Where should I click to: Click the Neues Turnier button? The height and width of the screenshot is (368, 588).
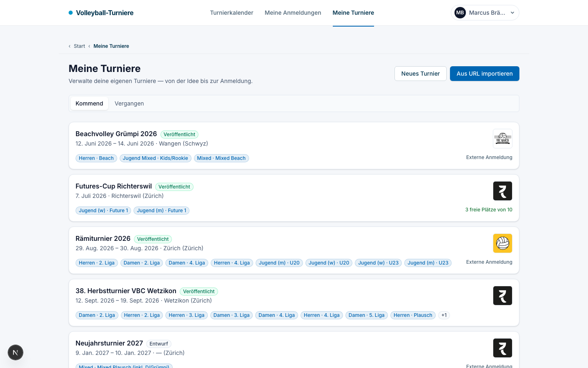coord(421,74)
